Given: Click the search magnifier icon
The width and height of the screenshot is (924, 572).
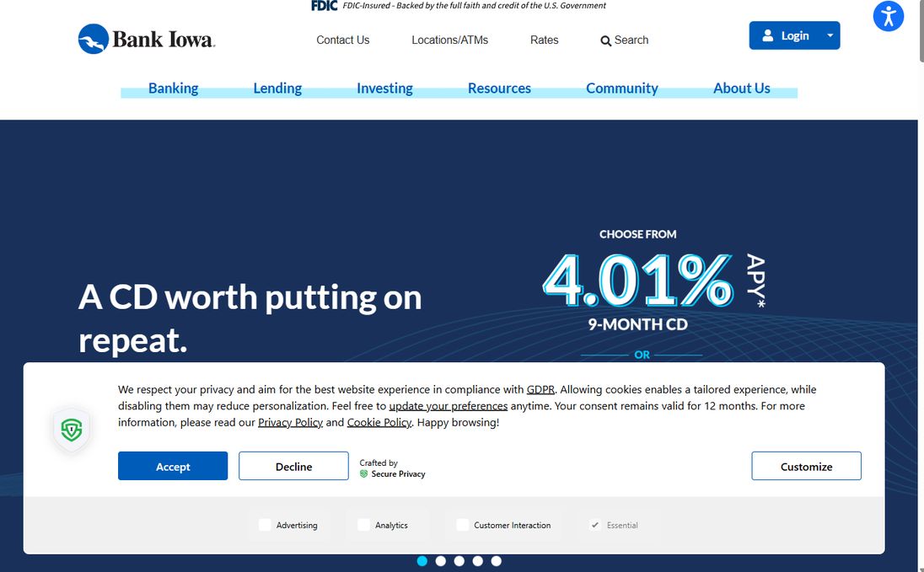Looking at the screenshot, I should tap(605, 40).
